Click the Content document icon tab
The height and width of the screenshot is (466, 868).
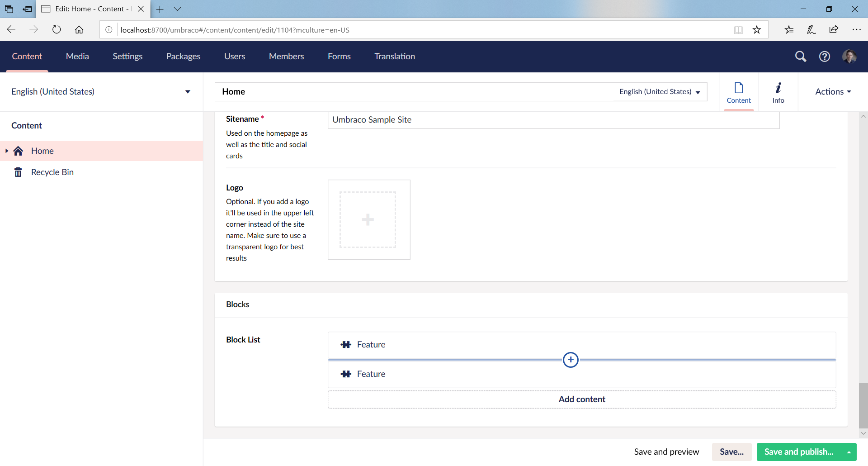coord(739,87)
